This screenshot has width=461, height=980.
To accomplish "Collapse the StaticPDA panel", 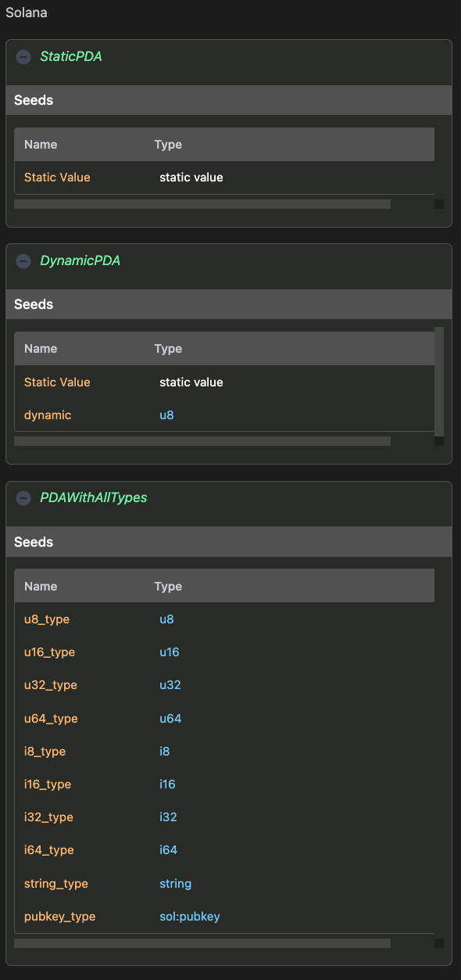I will [23, 56].
